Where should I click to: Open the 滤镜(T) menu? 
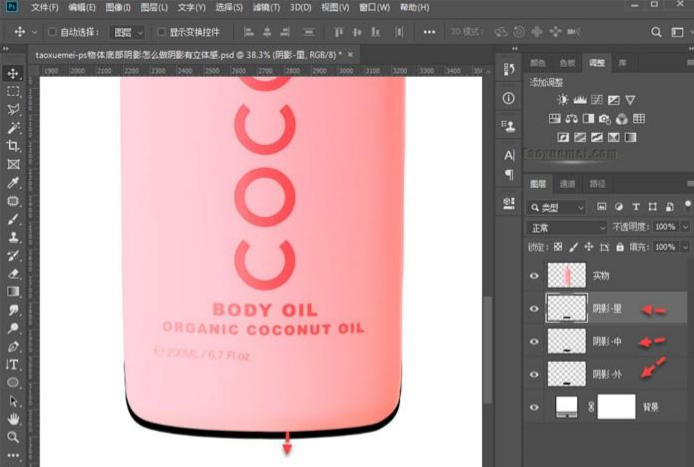click(x=266, y=8)
